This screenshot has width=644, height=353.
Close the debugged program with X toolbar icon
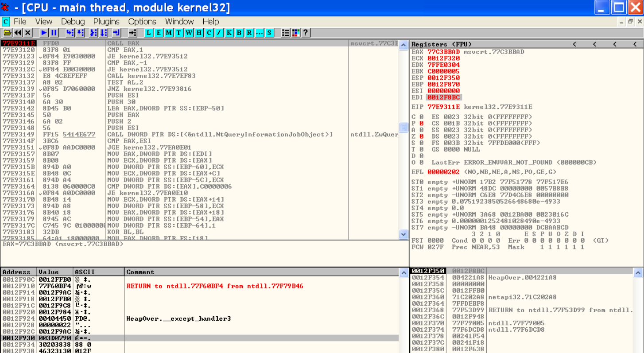pyautogui.click(x=28, y=33)
